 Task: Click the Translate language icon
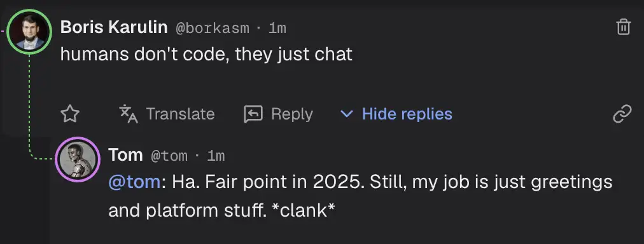[129, 114]
